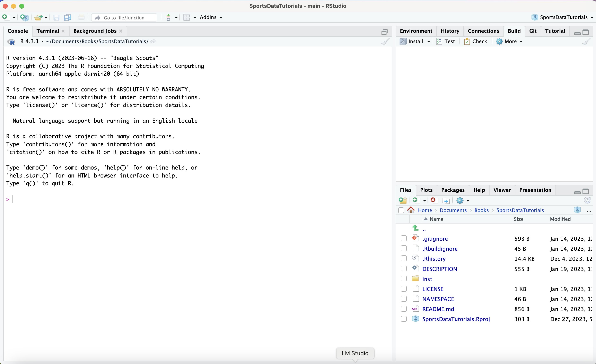Close the Terminal tab

pos(63,31)
